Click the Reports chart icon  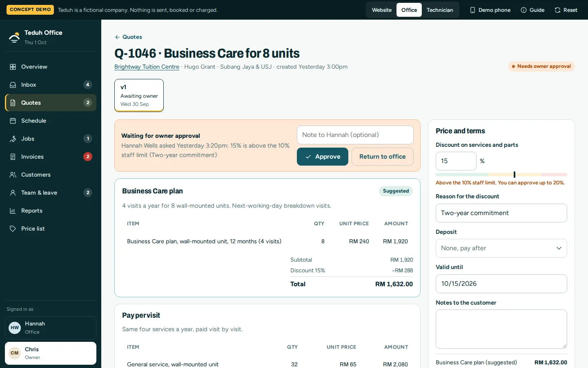click(x=13, y=211)
